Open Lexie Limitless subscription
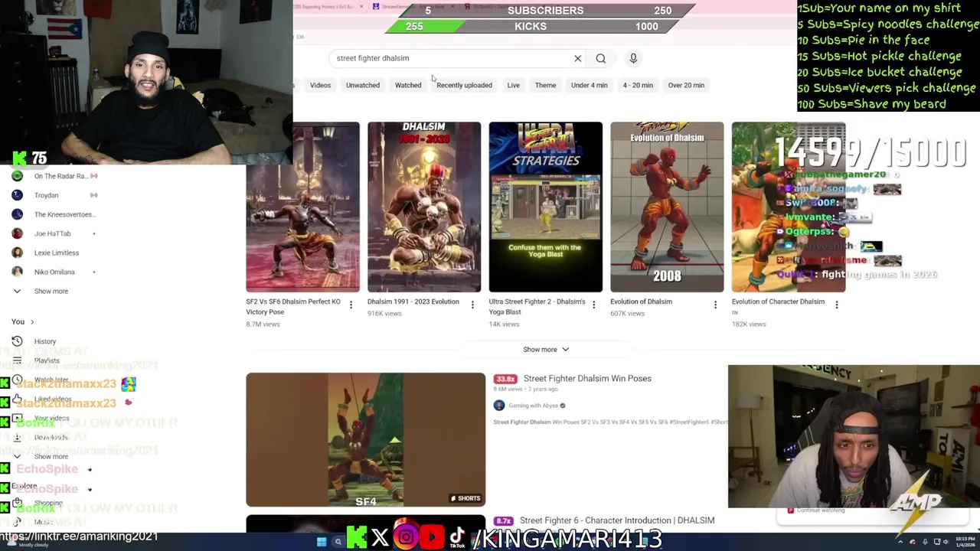Viewport: 980px width, 551px height. coord(57,253)
